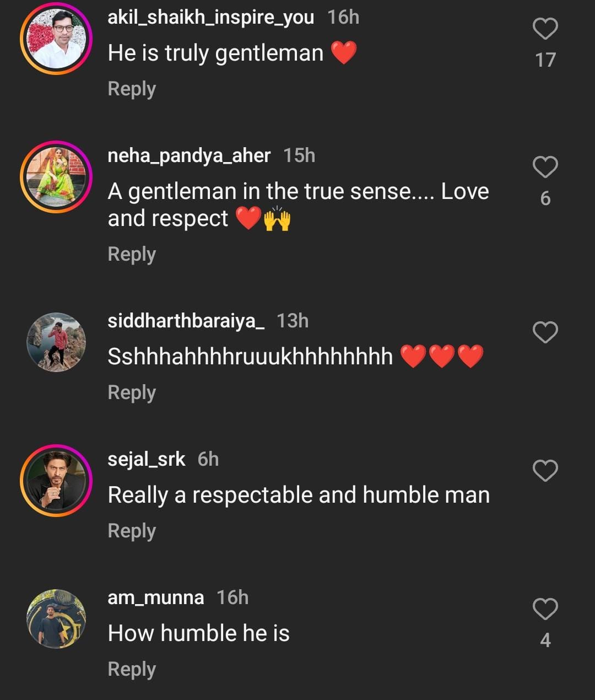Screen dimensions: 595x700
Task: Open akil_shaikh_inspire_you's profile picture
Action: (x=56, y=39)
